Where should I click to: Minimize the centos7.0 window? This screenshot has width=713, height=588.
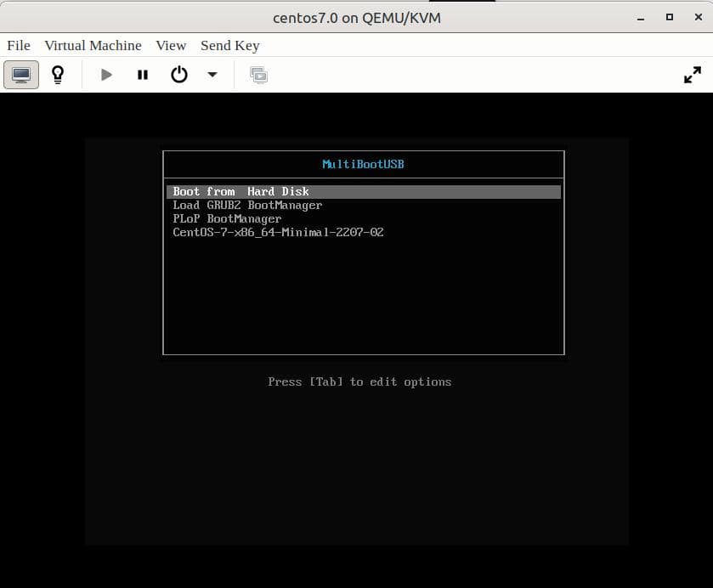pyautogui.click(x=641, y=18)
